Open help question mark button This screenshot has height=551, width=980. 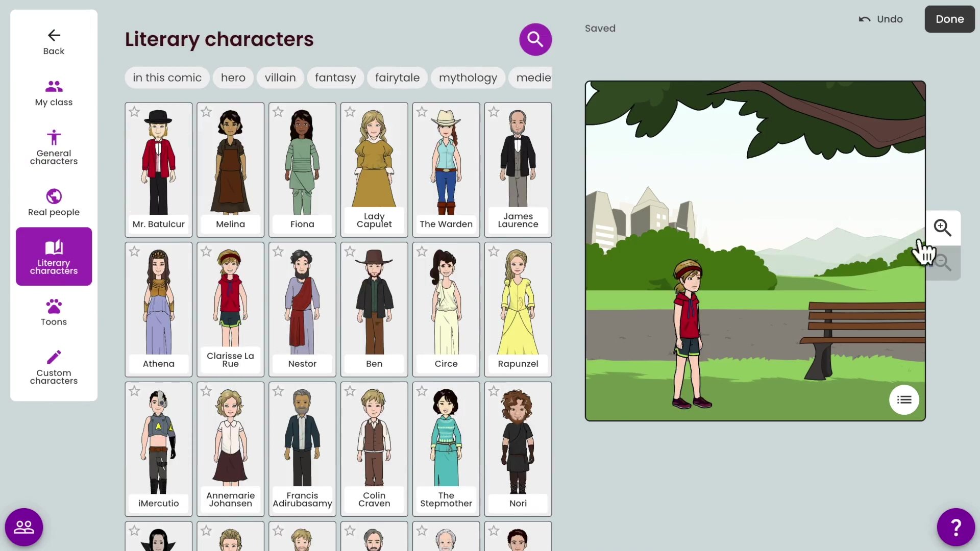coord(955,527)
